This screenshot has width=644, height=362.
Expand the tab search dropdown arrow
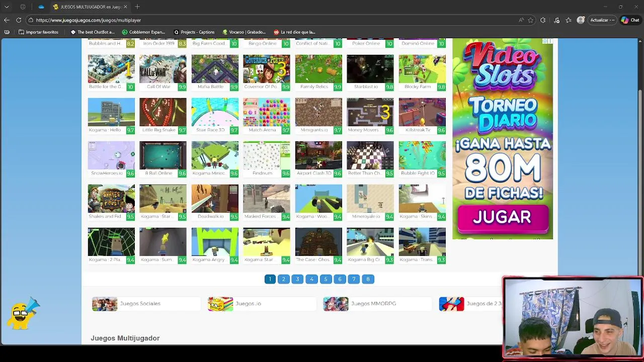(7, 7)
